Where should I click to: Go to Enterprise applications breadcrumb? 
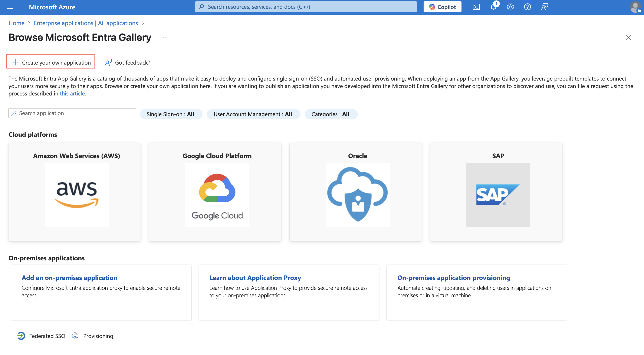86,23
